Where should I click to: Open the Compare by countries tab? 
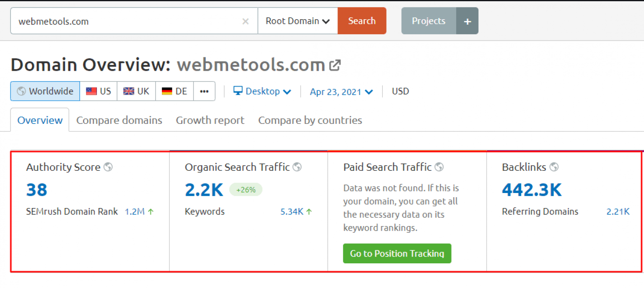[310, 120]
